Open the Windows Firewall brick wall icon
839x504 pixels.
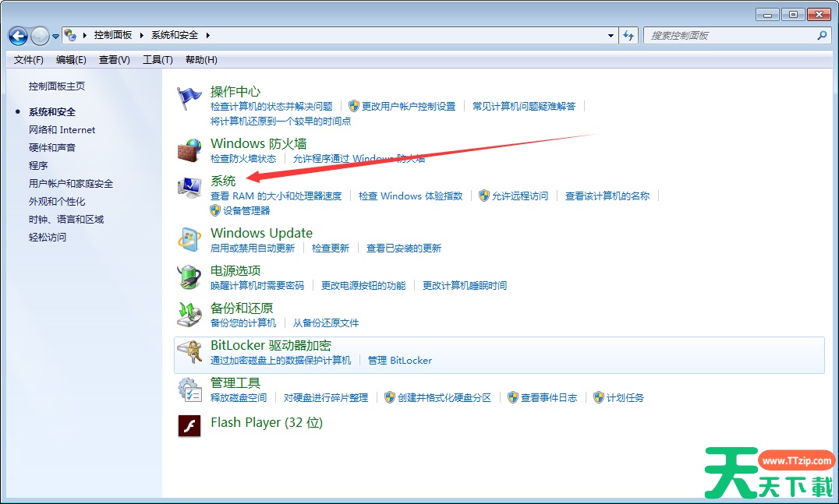click(x=189, y=150)
